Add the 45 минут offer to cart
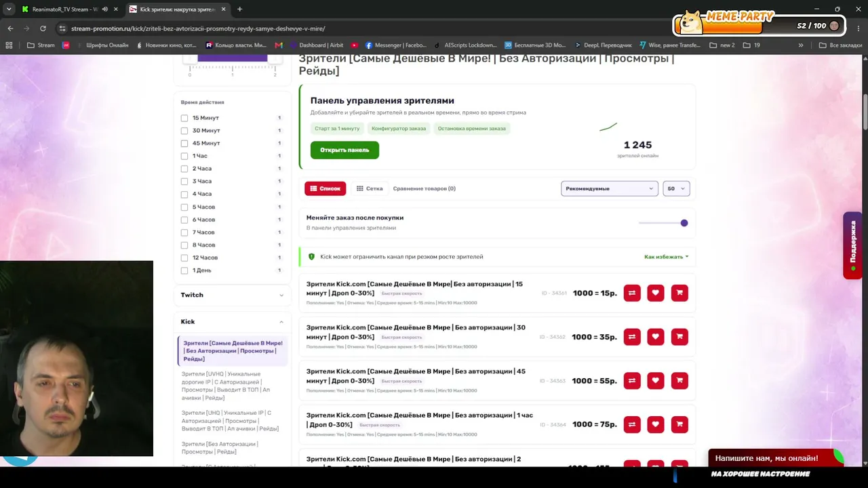Viewport: 868px width, 488px height. (679, 381)
